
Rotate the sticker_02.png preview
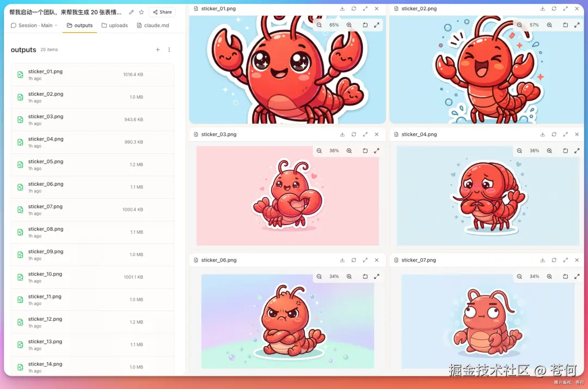(x=566, y=25)
